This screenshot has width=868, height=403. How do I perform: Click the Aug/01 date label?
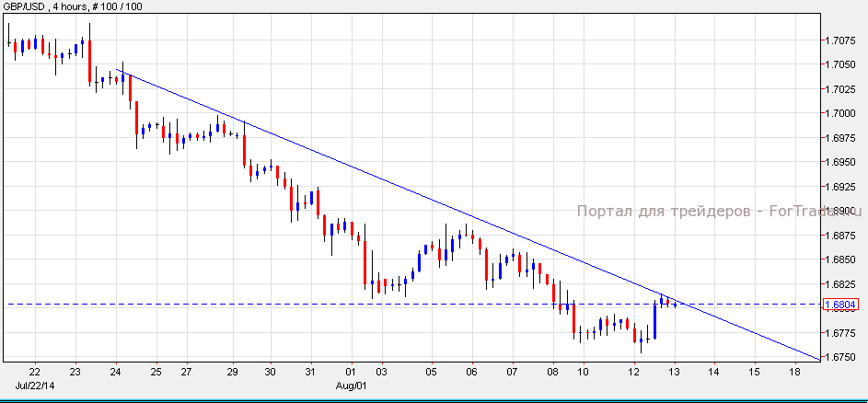(352, 385)
